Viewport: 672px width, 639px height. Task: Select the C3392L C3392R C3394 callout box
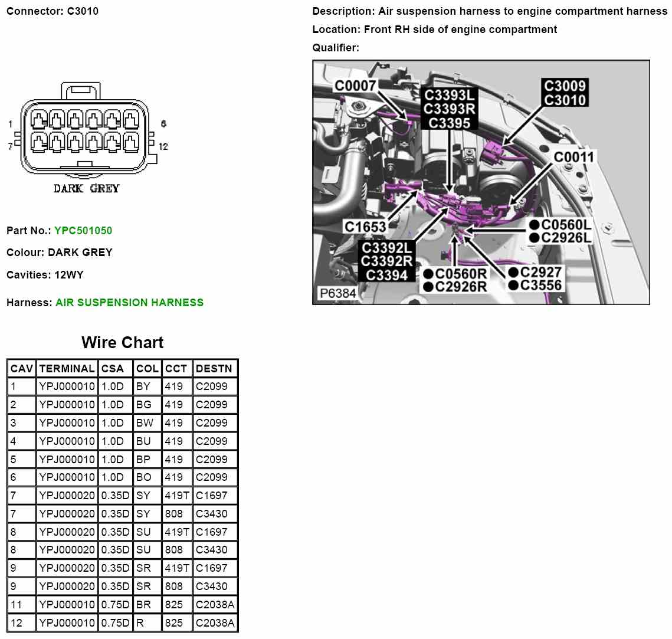pyautogui.click(x=386, y=261)
